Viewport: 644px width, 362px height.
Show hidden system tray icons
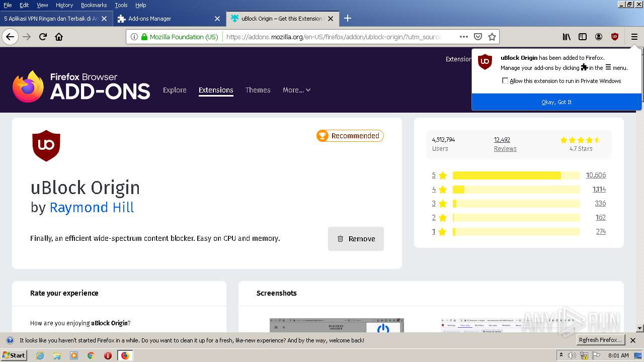click(x=561, y=355)
